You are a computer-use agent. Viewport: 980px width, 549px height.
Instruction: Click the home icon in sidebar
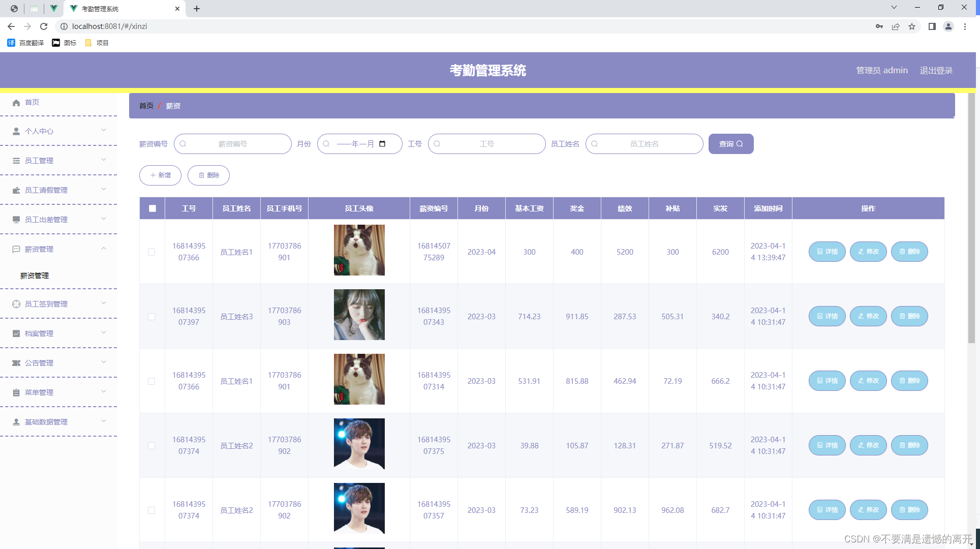[16, 103]
